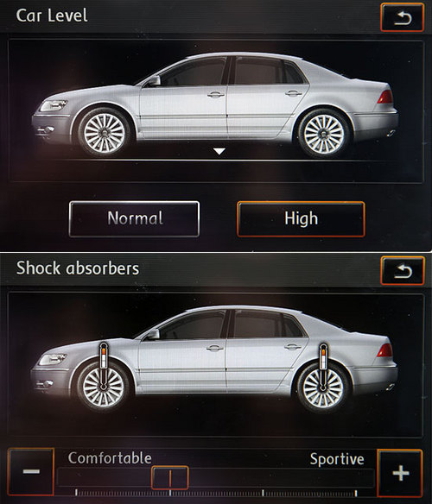Image resolution: width=432 pixels, height=504 pixels.
Task: Click the shock absorber slider handle
Action: 170,477
